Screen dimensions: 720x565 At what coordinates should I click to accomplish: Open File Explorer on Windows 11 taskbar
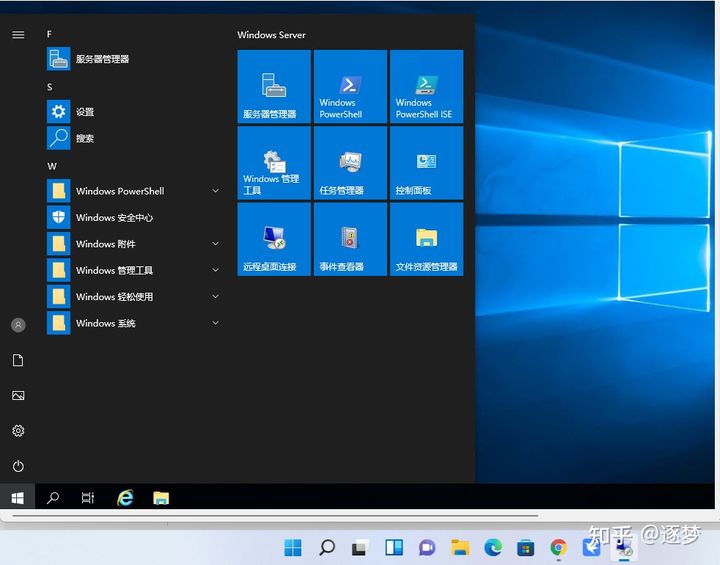[x=460, y=548]
